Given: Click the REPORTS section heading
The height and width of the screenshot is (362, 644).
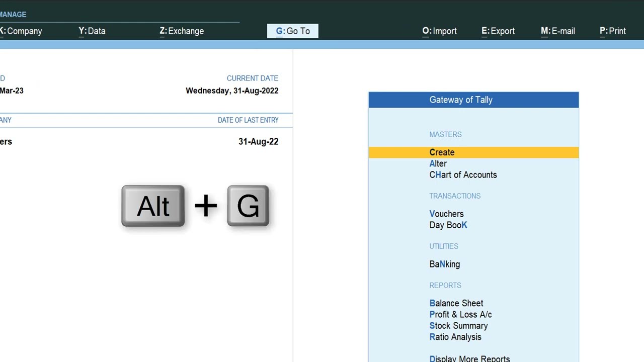Looking at the screenshot, I should (x=445, y=285).
